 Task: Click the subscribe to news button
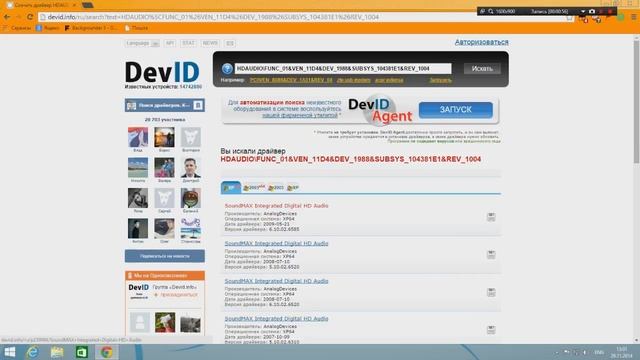(164, 256)
